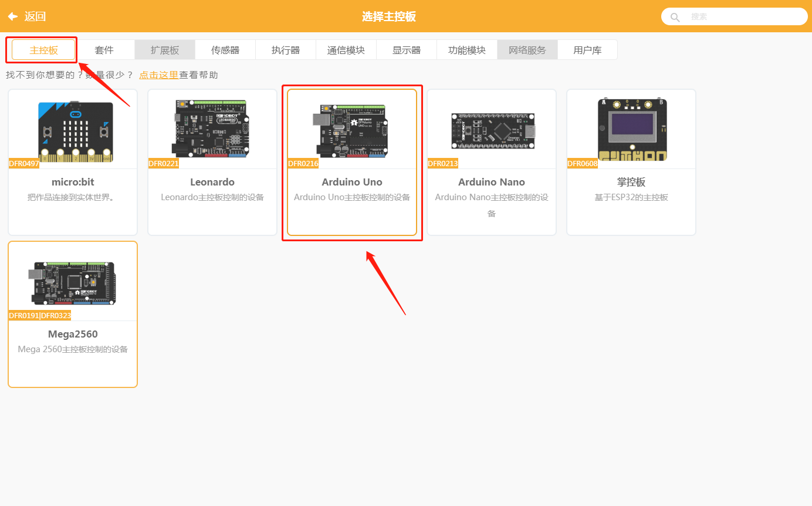Click the Arduino Uno主控板控制的设备 description
The height and width of the screenshot is (506, 812).
pos(352,197)
